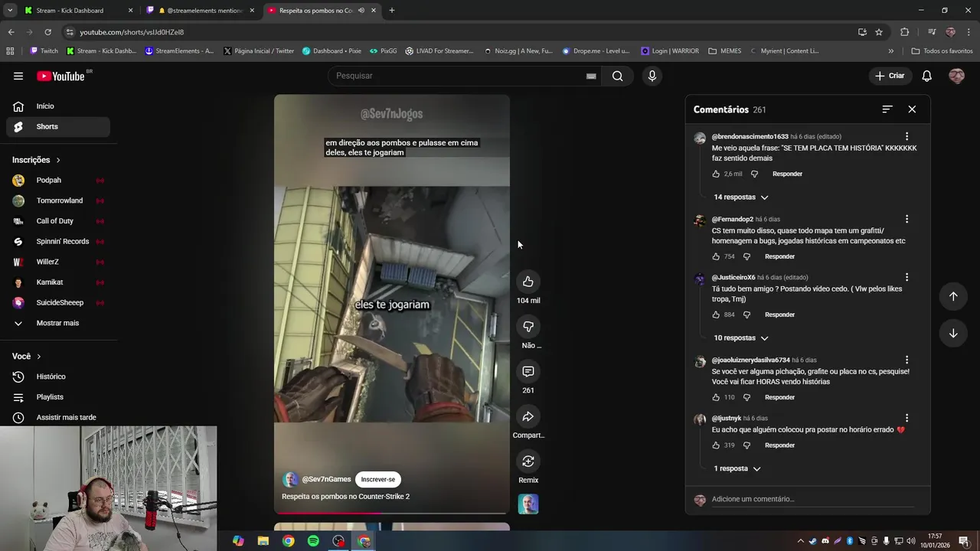The height and width of the screenshot is (551, 980).
Task: Open options for JusticeiroX6's comment
Action: (906, 277)
